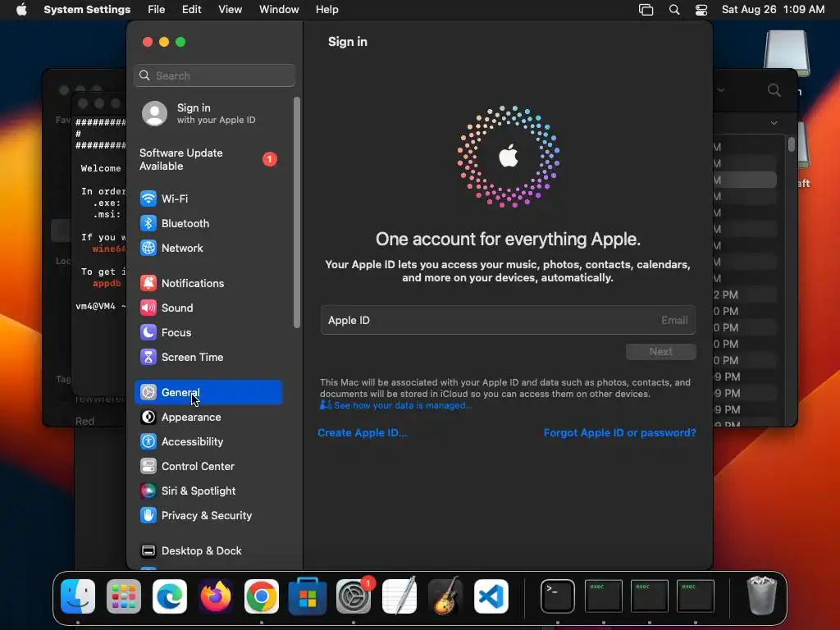Click Create Apple ID link
The image size is (840, 630).
point(362,433)
